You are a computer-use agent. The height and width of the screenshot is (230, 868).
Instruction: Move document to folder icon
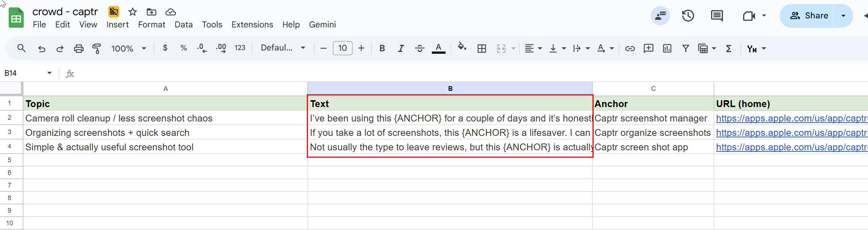point(152,12)
